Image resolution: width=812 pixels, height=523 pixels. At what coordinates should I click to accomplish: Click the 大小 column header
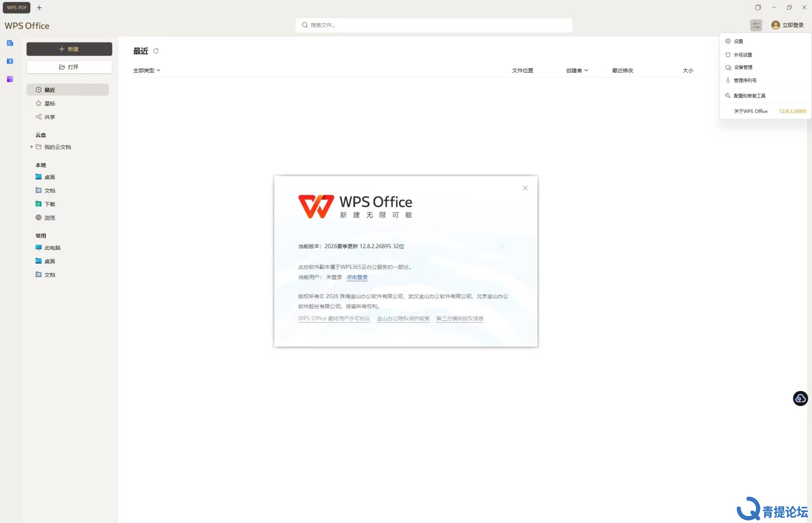688,70
